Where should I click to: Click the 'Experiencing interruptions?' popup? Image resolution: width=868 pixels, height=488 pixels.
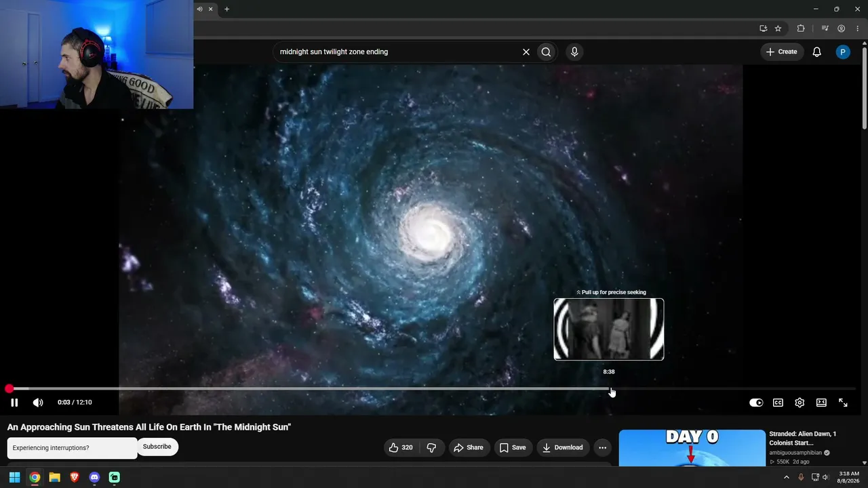pyautogui.click(x=72, y=448)
